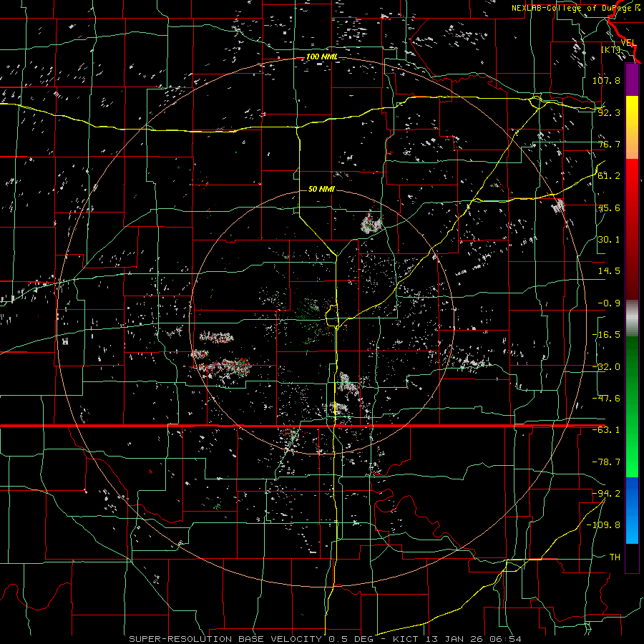Select the 92.3 velocity scale label

[609, 112]
